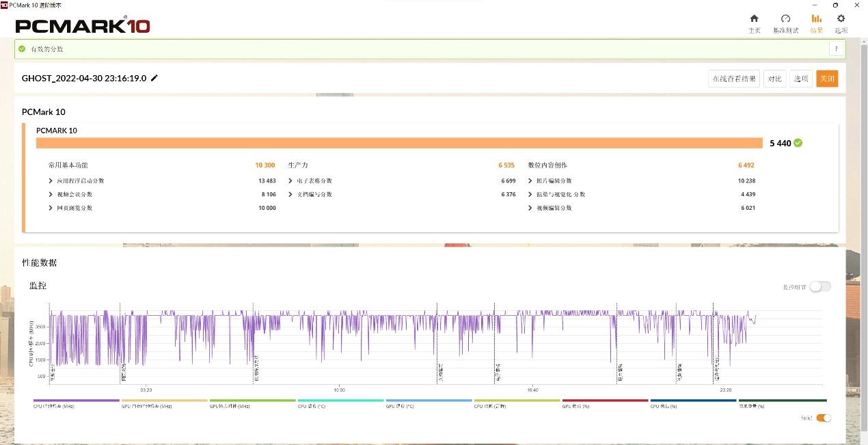Viewport: 868px width, 445px height.
Task: Click 生产力 score 6 535
Action: pyautogui.click(x=506, y=165)
